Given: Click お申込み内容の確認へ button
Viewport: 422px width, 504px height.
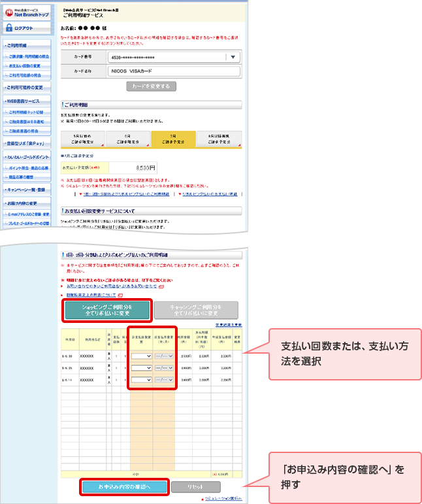Looking at the screenshot, I should 124,486.
